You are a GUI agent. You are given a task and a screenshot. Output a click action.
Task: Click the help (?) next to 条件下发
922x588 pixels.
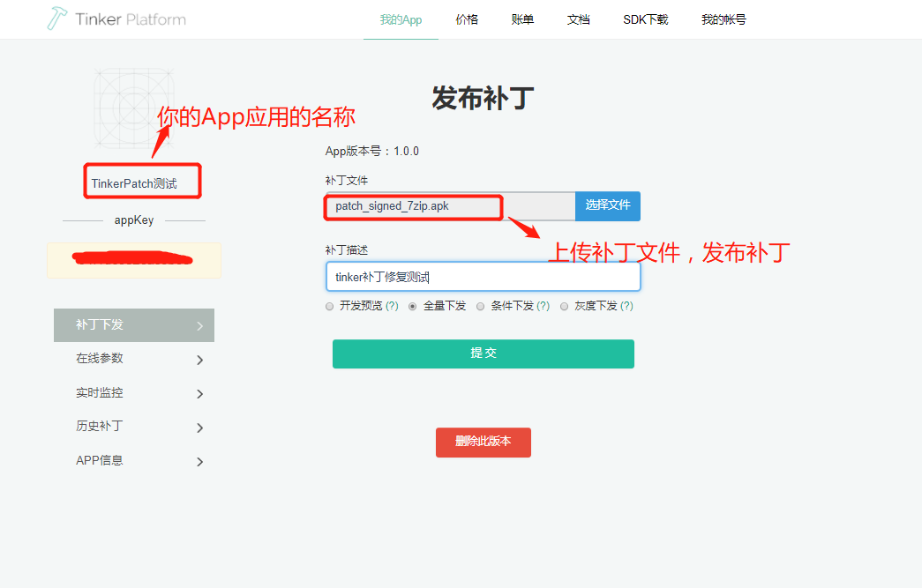543,306
